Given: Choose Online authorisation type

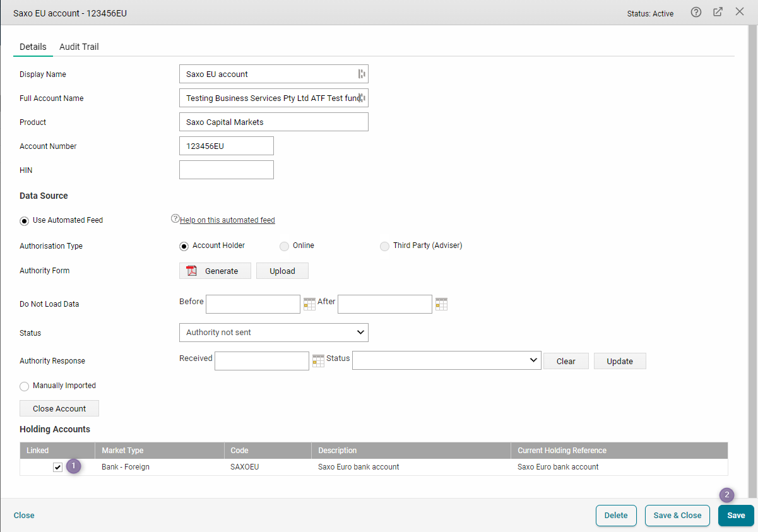Looking at the screenshot, I should coord(285,246).
